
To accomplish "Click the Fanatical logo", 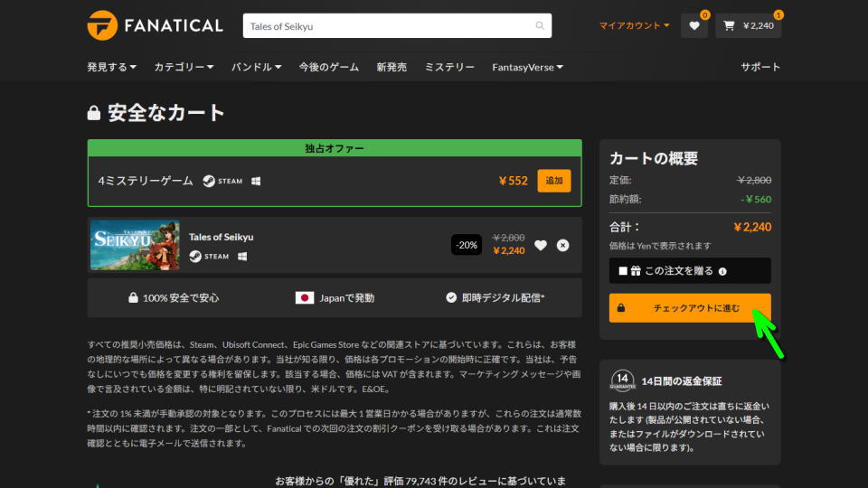I will [155, 25].
